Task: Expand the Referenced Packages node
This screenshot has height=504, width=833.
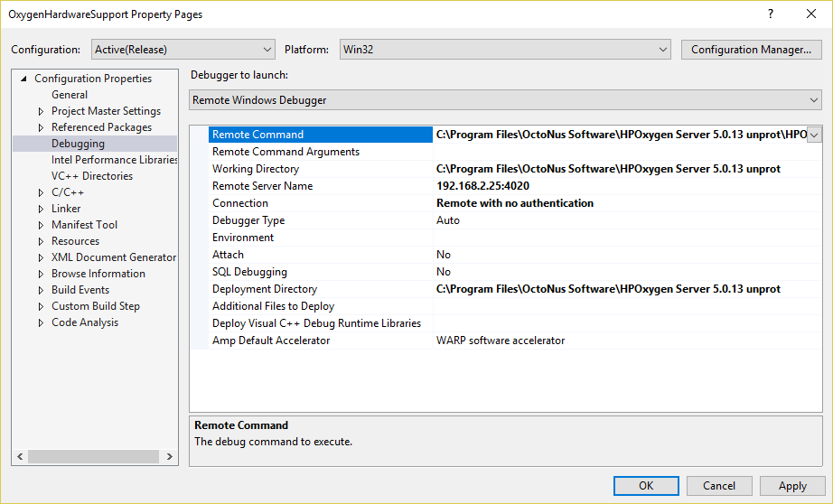Action: coord(41,127)
